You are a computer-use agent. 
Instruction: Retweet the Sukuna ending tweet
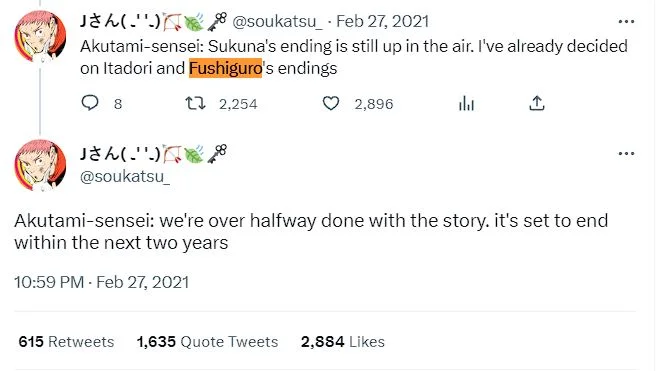point(196,103)
